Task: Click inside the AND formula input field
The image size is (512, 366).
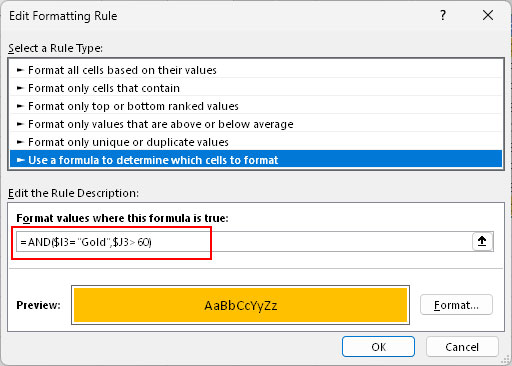Action: (244, 242)
